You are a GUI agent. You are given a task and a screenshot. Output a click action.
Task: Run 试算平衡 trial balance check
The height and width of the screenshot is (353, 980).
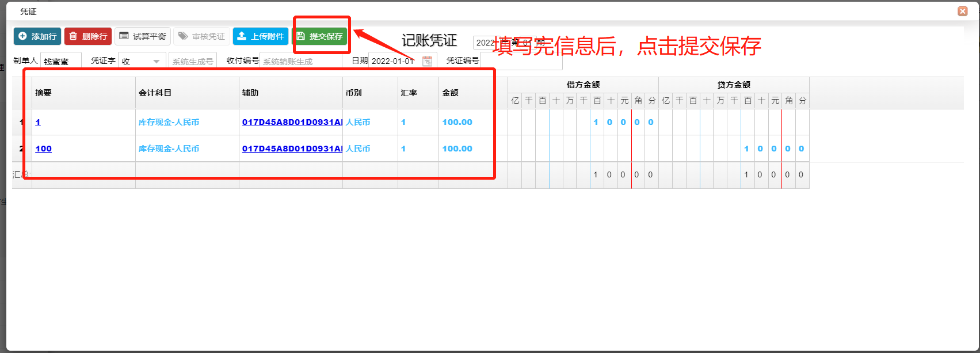pyautogui.click(x=143, y=36)
